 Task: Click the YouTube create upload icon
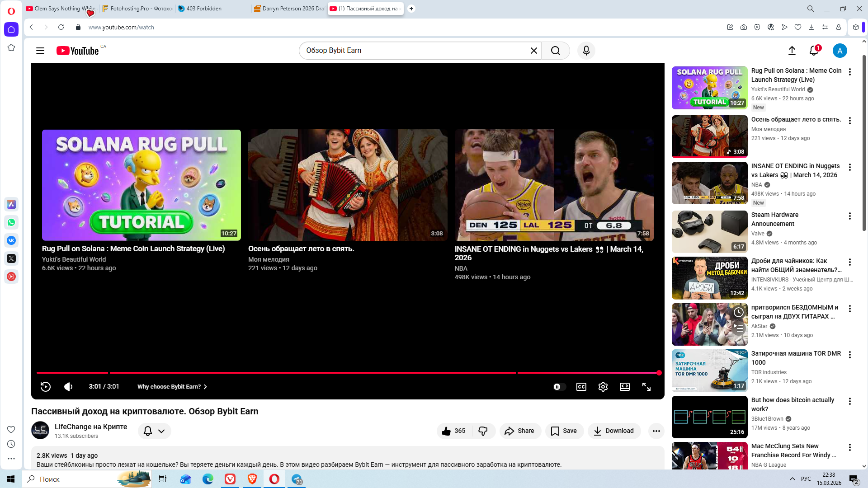[792, 51]
